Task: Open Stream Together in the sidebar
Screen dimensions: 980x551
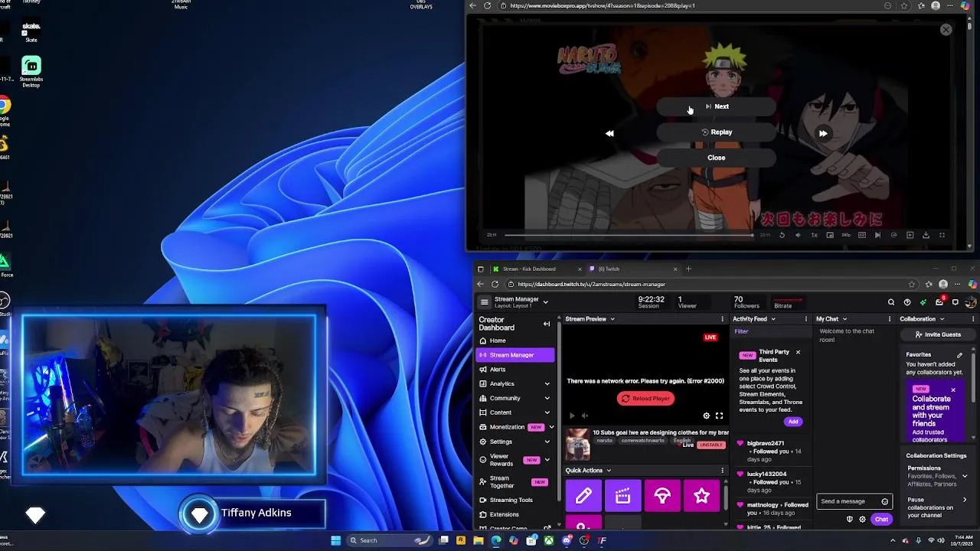Action: [x=514, y=482]
